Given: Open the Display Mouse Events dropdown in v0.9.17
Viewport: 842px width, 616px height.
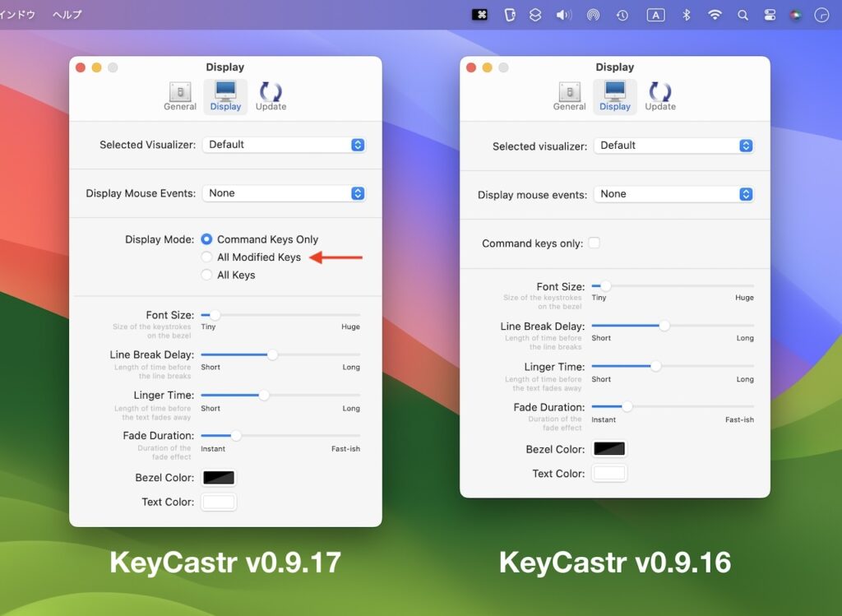Looking at the screenshot, I should (x=284, y=193).
